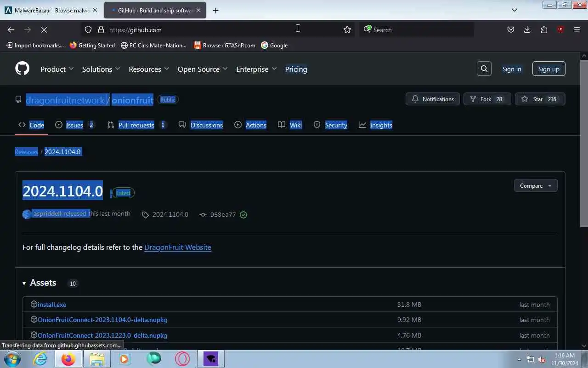Open the extensions puzzle icon
The height and width of the screenshot is (368, 588).
[x=544, y=29]
